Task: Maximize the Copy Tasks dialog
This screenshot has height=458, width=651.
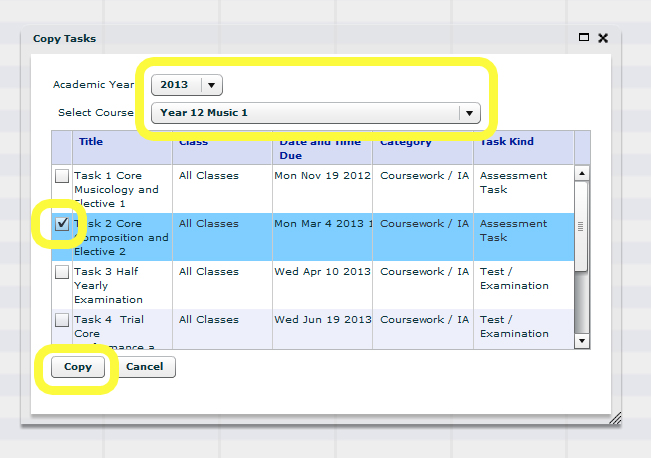Action: [584, 38]
